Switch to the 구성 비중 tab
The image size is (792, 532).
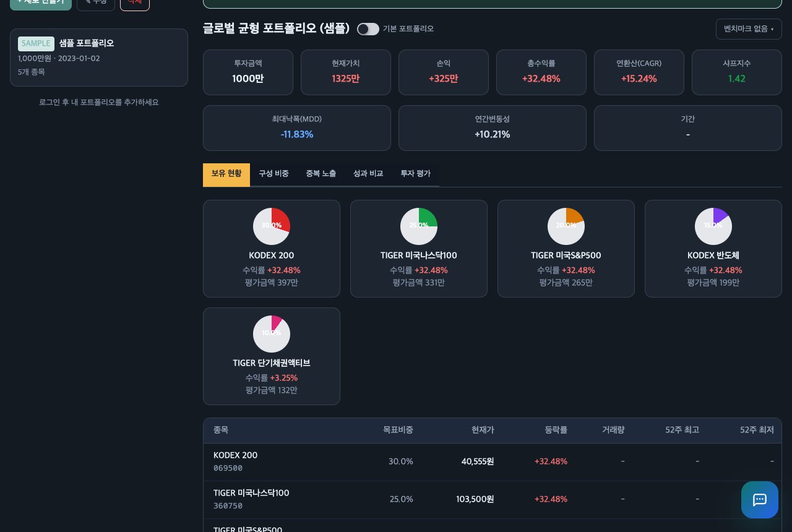(273, 174)
